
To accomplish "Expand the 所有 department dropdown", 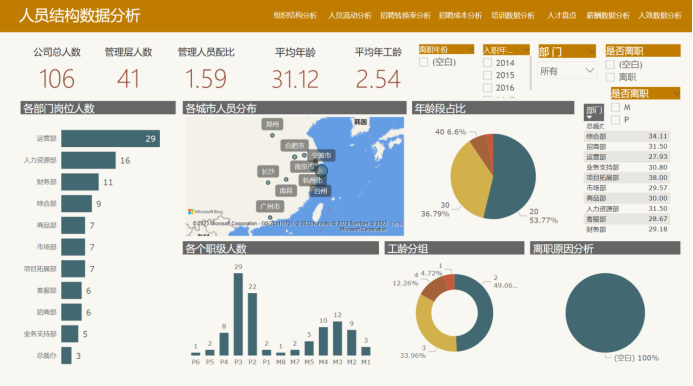I will click(567, 71).
